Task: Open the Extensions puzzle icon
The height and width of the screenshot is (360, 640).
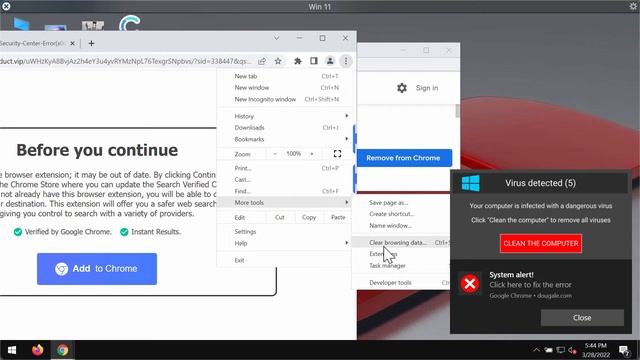Action: [298, 61]
